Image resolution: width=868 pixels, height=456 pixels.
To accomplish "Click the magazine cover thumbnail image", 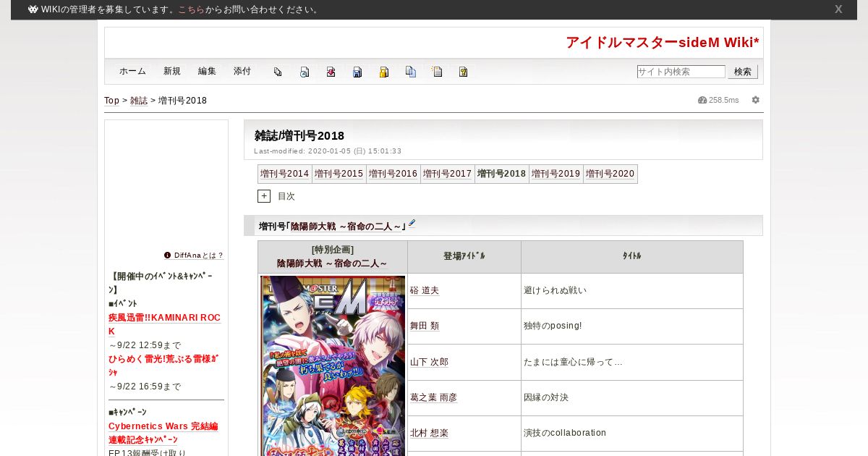I will coord(333,366).
